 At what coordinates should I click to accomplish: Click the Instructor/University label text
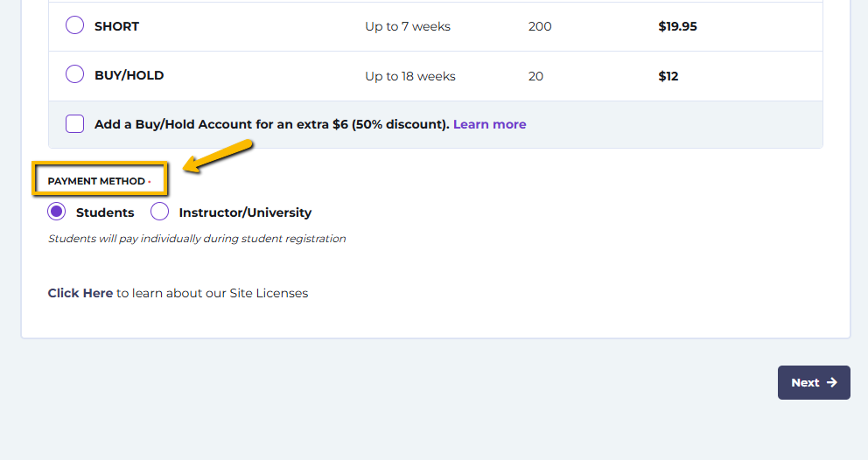[245, 213]
